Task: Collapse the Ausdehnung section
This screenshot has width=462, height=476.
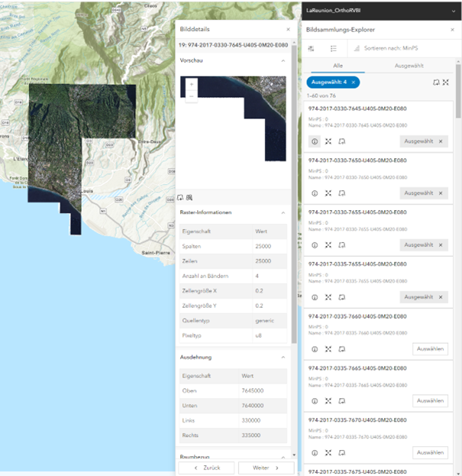Action: coord(283,358)
